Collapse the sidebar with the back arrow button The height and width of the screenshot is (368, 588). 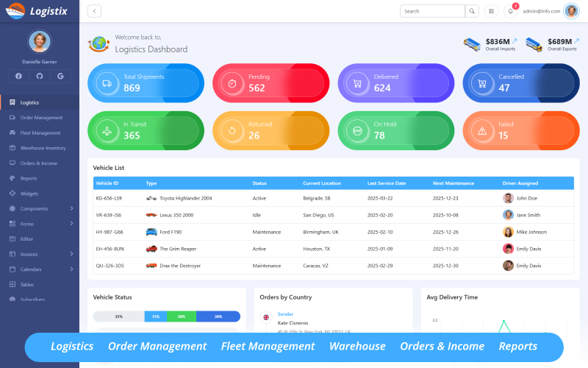pos(94,11)
